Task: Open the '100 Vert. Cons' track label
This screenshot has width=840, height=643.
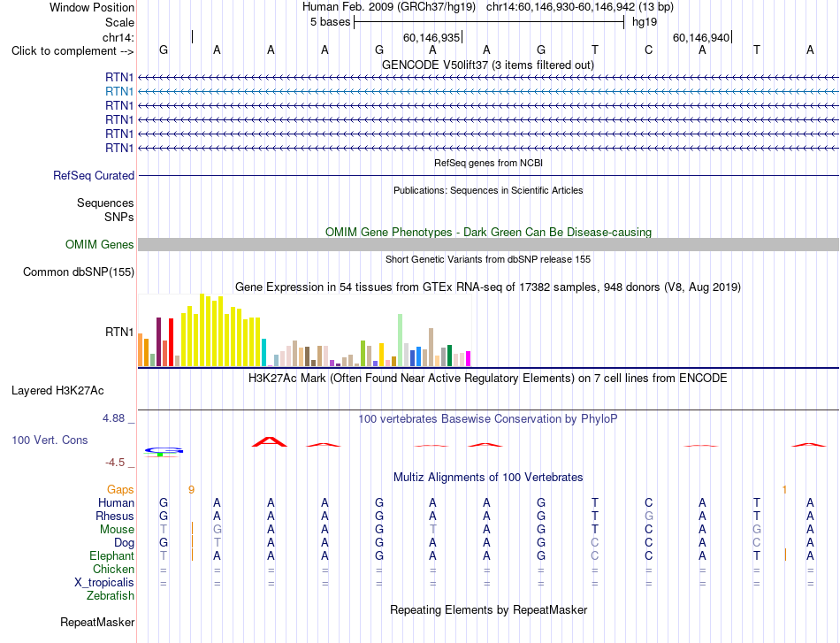Action: tap(50, 440)
